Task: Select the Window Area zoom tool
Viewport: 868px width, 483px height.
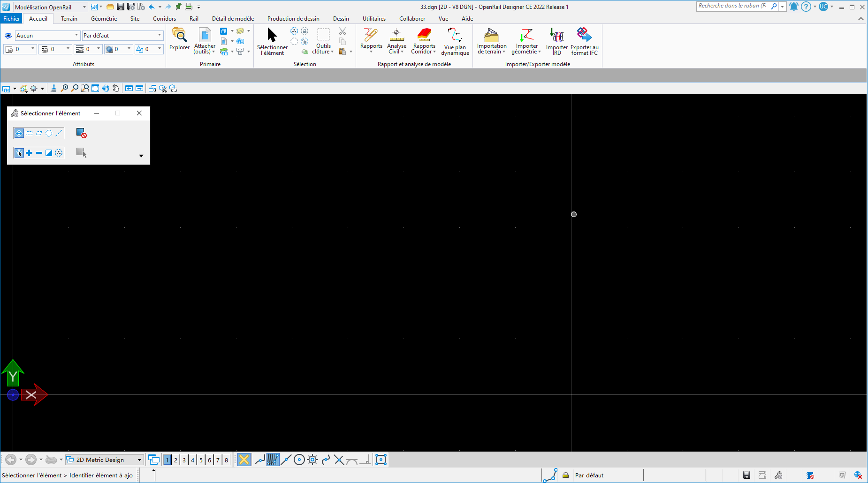Action: point(85,88)
